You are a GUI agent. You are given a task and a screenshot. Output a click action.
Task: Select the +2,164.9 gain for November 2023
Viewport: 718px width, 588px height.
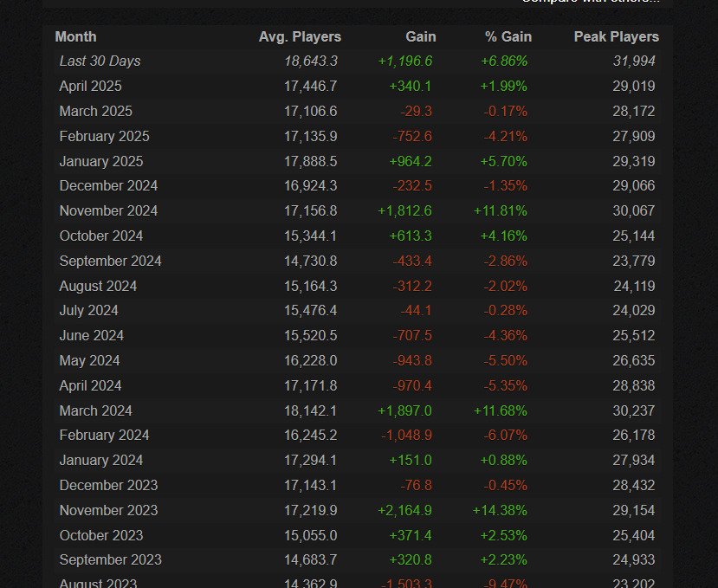tap(404, 510)
